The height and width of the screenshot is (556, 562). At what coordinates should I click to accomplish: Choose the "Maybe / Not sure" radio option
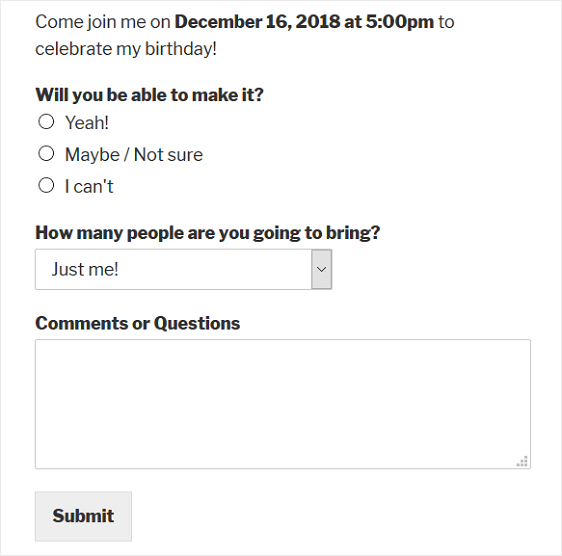tap(46, 154)
